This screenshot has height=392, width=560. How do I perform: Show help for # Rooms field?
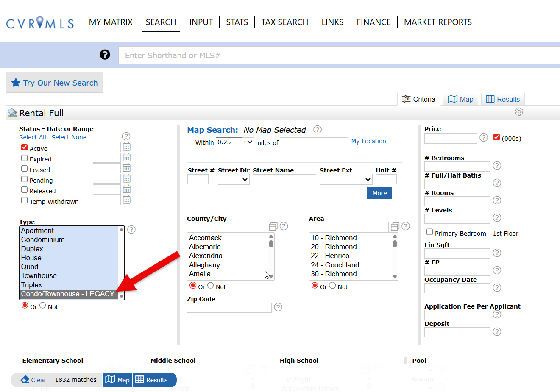(x=497, y=200)
